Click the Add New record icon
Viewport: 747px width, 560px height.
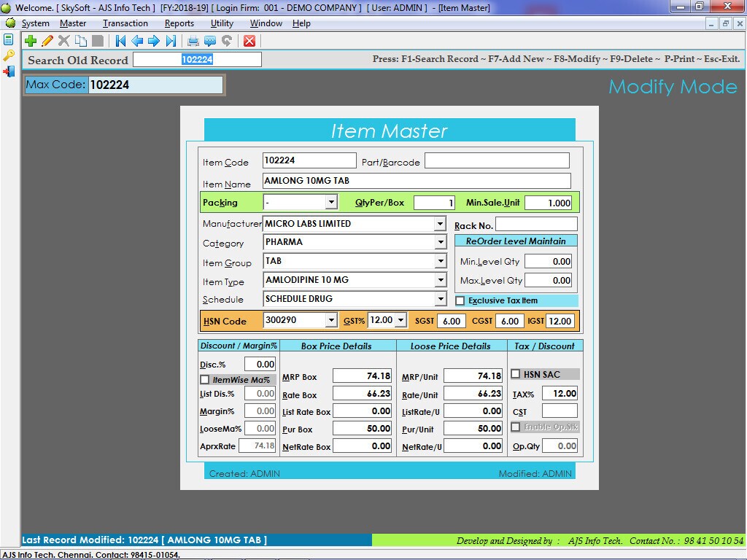click(x=30, y=42)
